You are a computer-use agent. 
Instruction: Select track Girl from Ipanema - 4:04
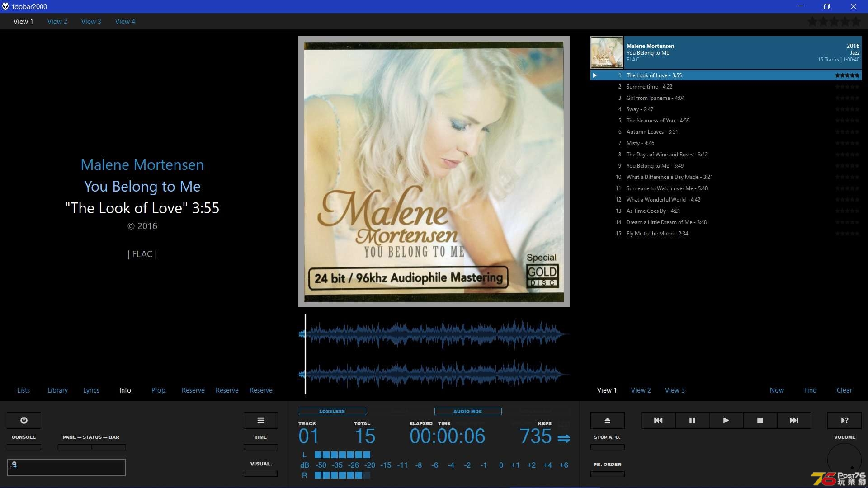point(726,98)
